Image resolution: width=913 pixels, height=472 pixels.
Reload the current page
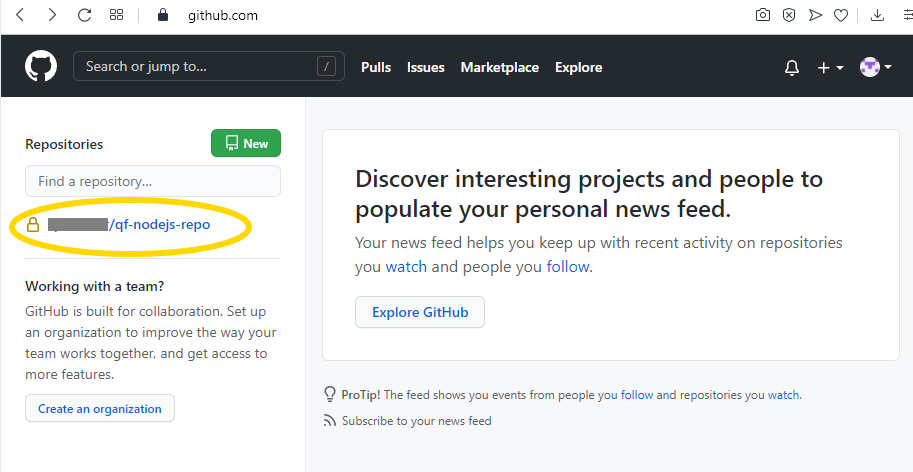(x=84, y=15)
